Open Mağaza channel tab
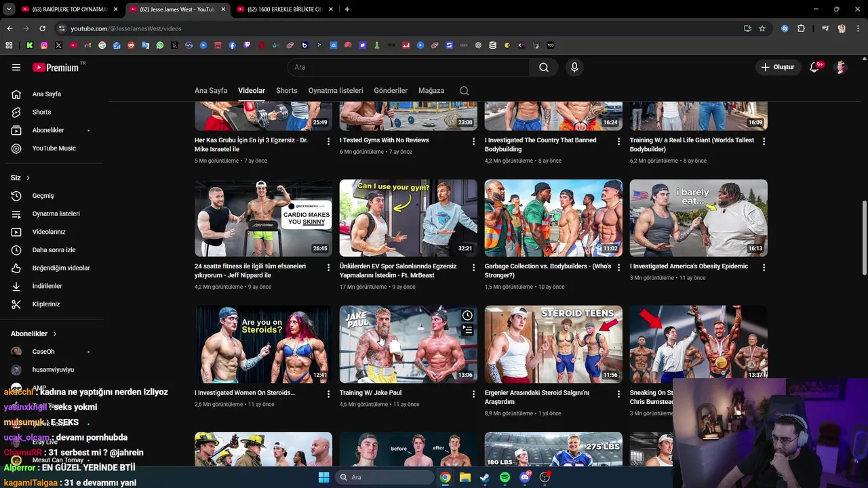868x488 pixels. [x=431, y=91]
